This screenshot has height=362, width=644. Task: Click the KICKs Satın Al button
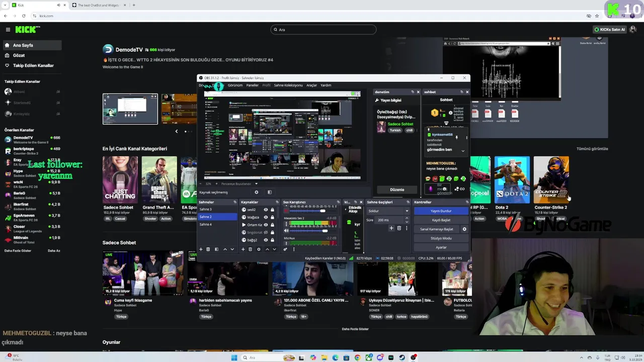(x=610, y=30)
